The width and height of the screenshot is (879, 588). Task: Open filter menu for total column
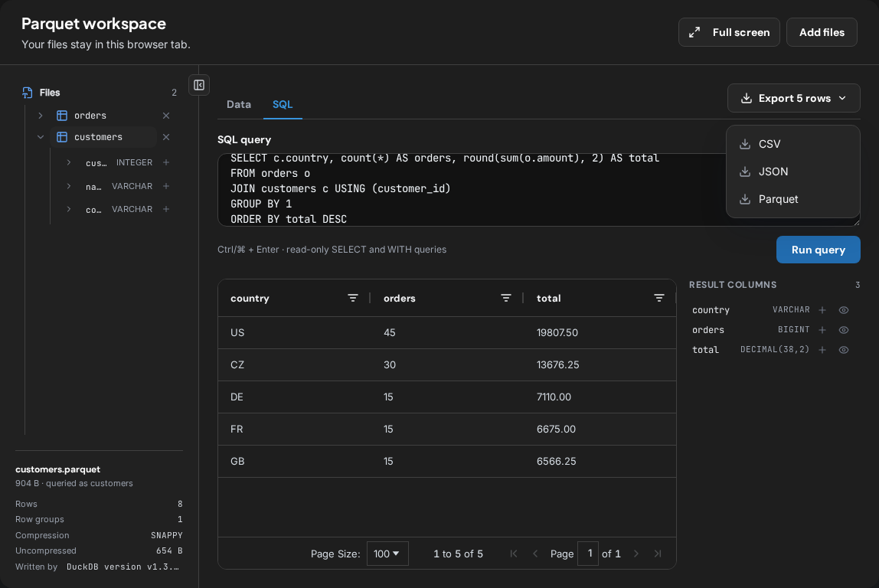658,298
